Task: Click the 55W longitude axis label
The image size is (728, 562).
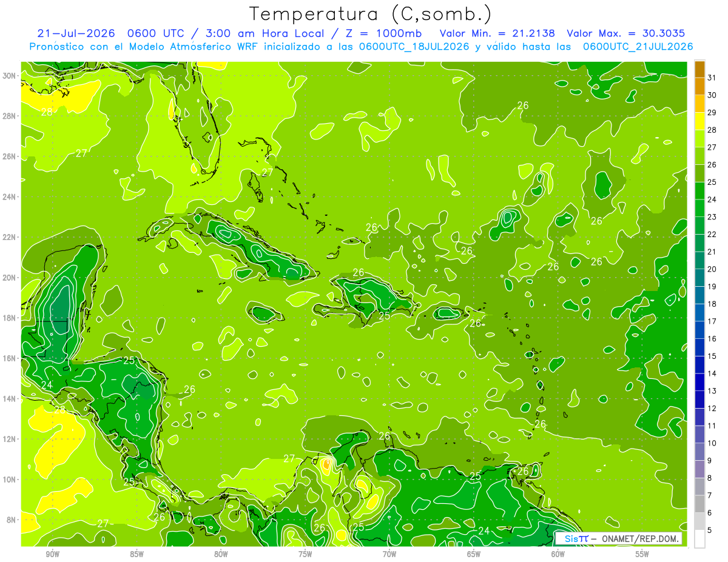Action: (642, 554)
